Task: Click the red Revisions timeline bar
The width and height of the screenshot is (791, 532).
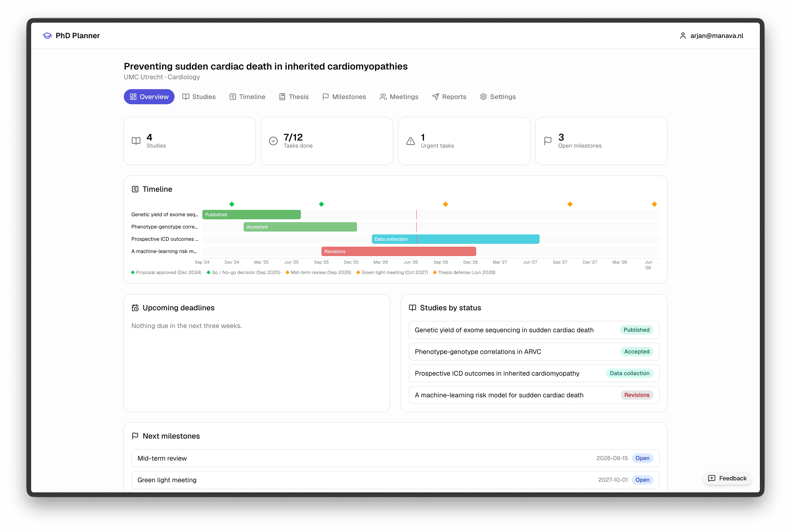Action: [x=399, y=251]
